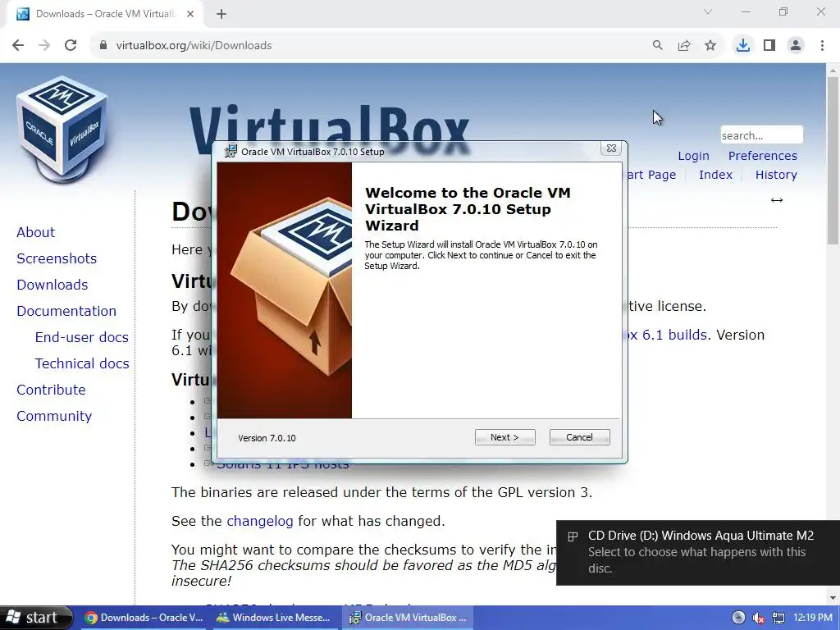Click the website search box
The image size is (840, 630).
coord(761,135)
